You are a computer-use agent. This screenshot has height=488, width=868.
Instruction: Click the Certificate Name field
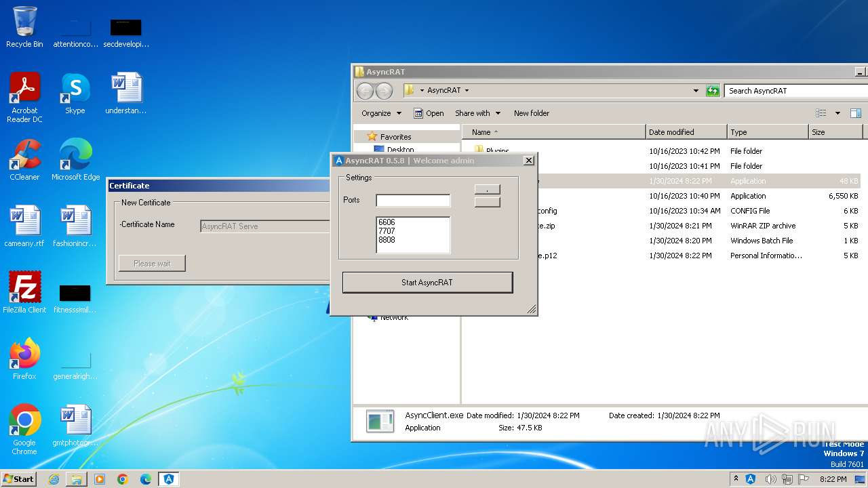point(265,226)
